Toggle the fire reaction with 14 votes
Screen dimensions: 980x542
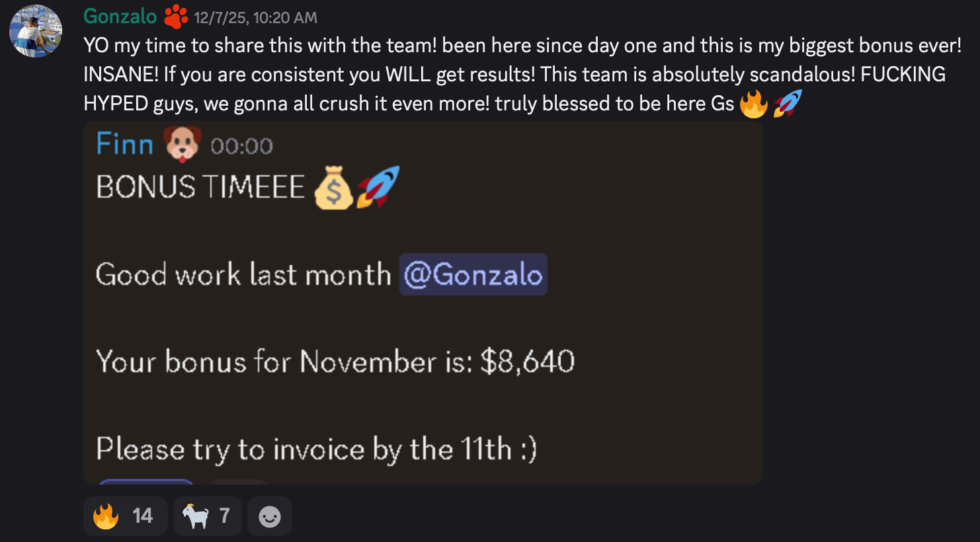(x=125, y=516)
